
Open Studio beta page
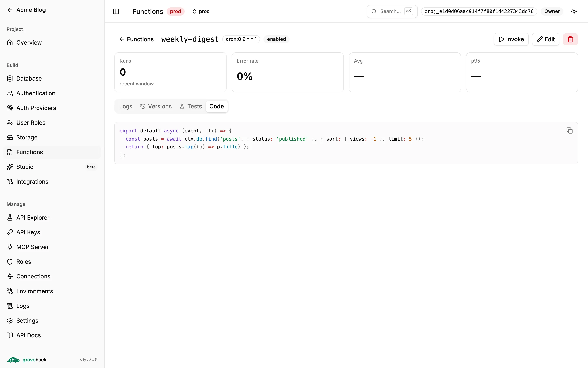click(x=52, y=167)
